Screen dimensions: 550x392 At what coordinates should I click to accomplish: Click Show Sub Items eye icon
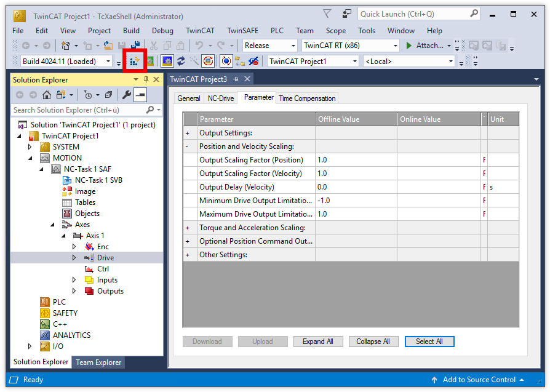253,62
